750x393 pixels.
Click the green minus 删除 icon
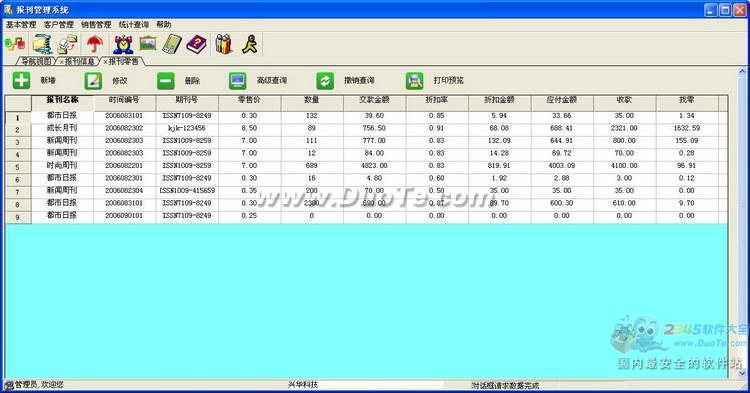coord(166,81)
